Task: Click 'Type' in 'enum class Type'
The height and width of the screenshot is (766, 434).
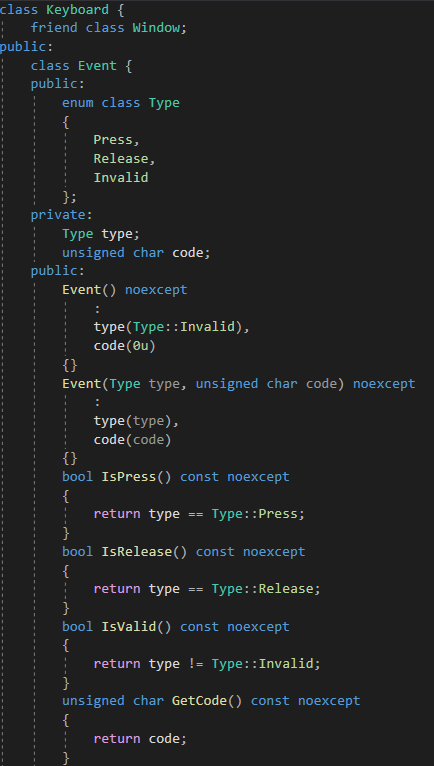Action: click(x=164, y=103)
